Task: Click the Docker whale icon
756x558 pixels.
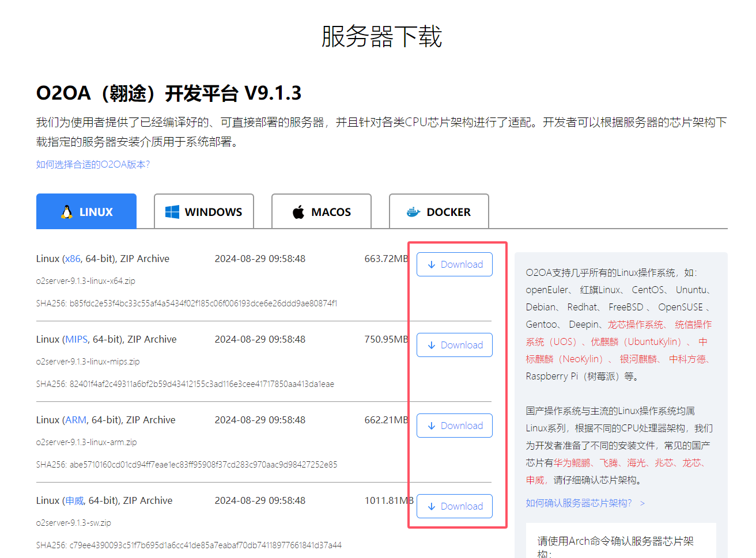Action: point(414,212)
